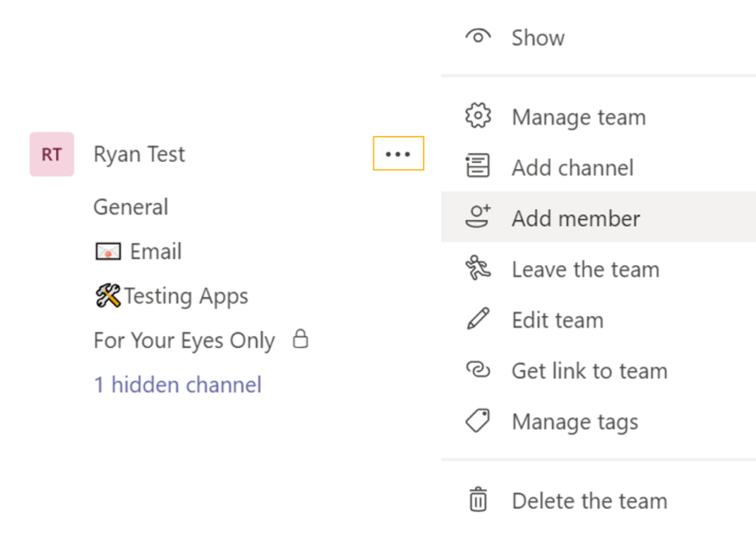Click the Delete the team trash icon

click(x=479, y=500)
